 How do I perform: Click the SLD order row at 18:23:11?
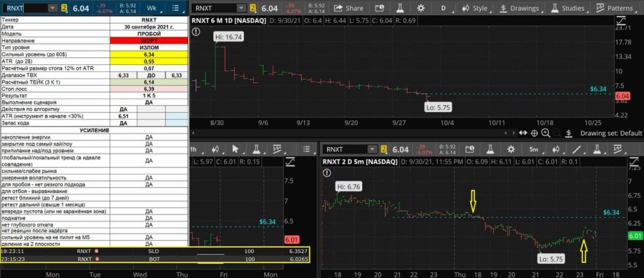pyautogui.click(x=155, y=251)
